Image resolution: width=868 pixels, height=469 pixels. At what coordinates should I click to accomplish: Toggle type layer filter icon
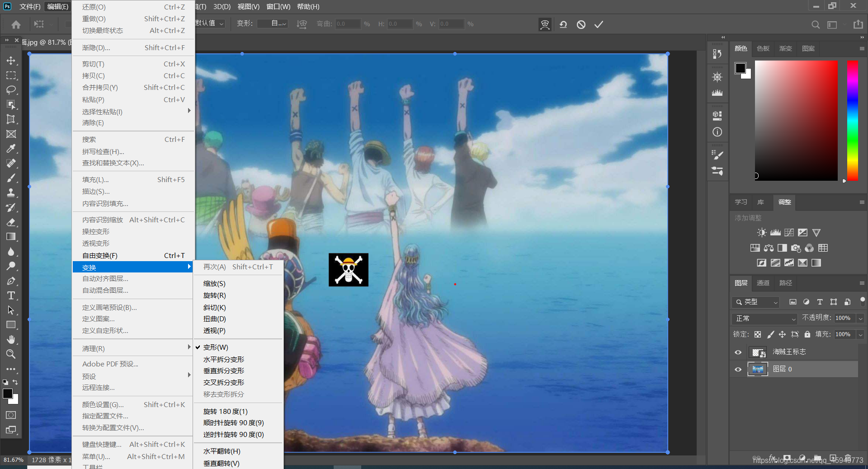[820, 302]
